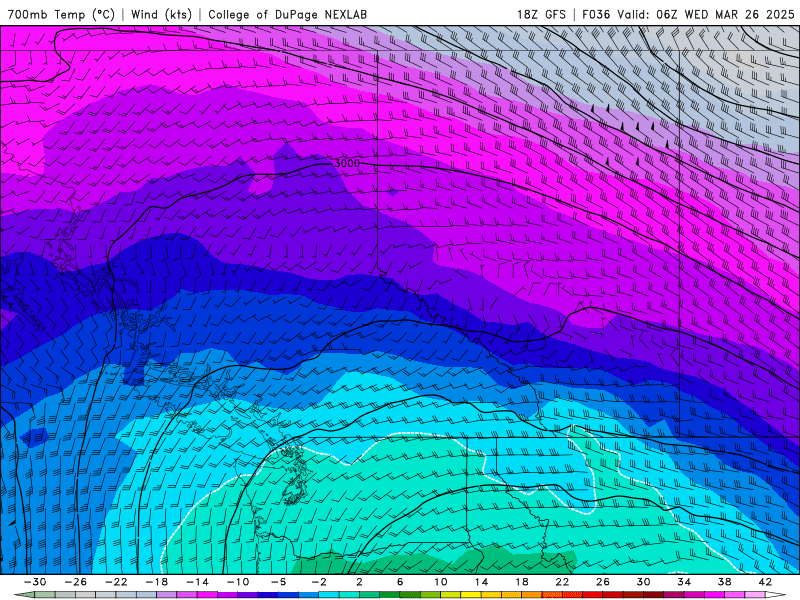Click the '38' colorbar tick label
This screenshot has width=800, height=600.
tap(724, 582)
